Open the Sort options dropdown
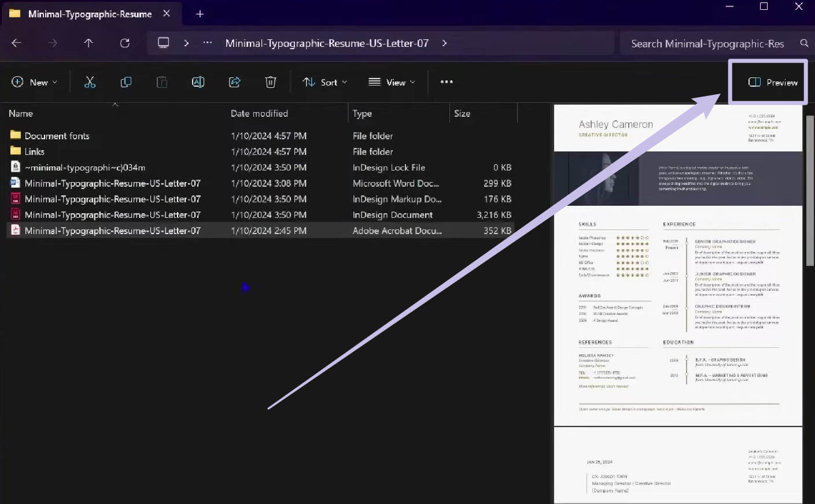The width and height of the screenshot is (815, 504). pos(324,81)
